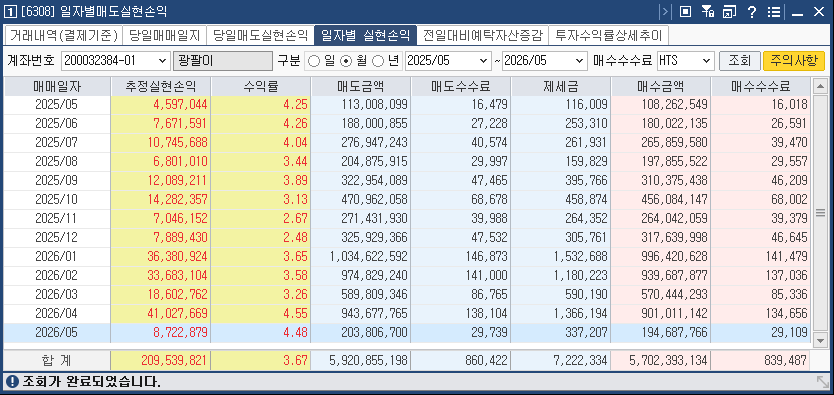Close the 일자별매도실현손익 window

coord(819,12)
